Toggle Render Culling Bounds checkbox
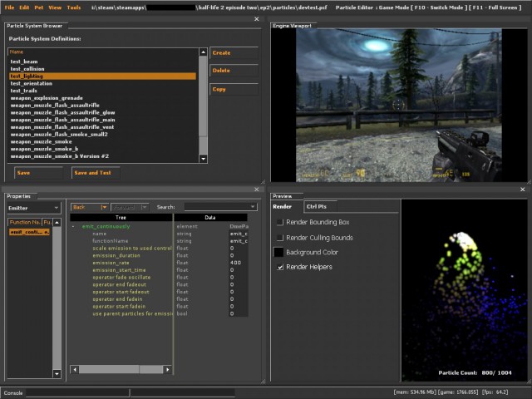Viewport: 532px width, 399px height. click(279, 238)
